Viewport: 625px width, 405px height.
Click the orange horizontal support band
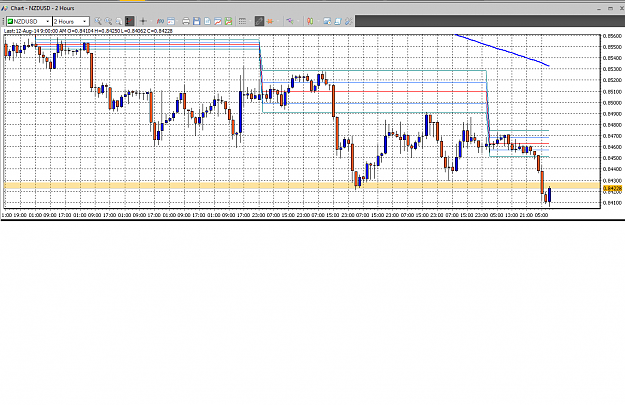302,185
